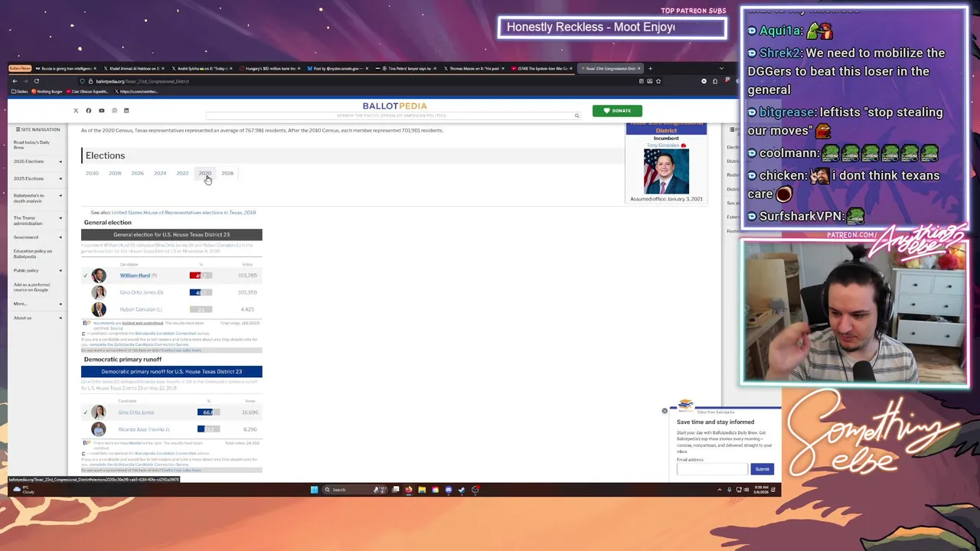Select the 2020 elections tab
This screenshot has height=551, width=980.
(x=205, y=174)
